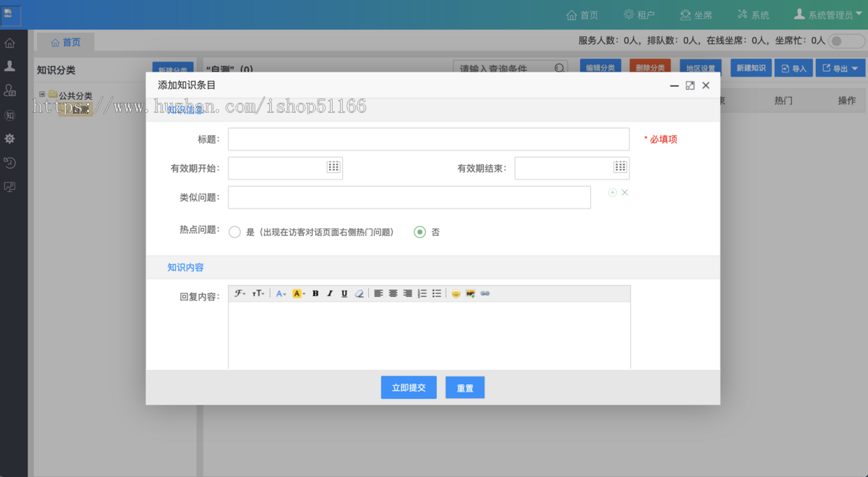Align text right in reply editor
The height and width of the screenshot is (477, 868).
(407, 293)
